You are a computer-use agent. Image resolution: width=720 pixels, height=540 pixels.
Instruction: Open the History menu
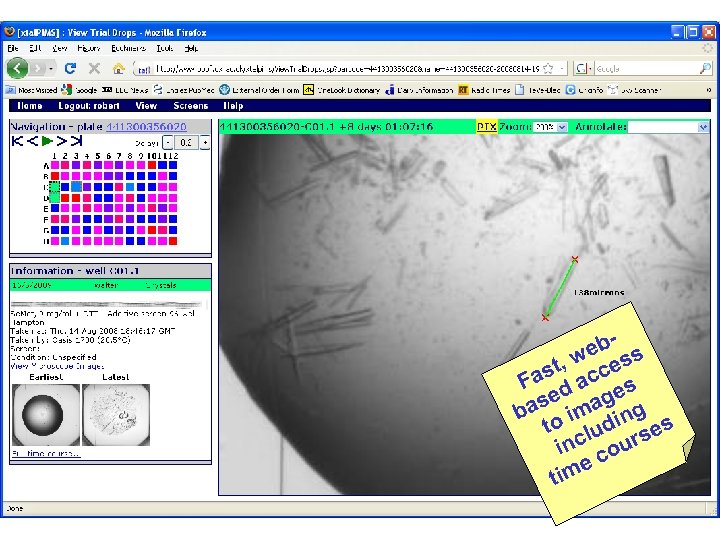89,48
